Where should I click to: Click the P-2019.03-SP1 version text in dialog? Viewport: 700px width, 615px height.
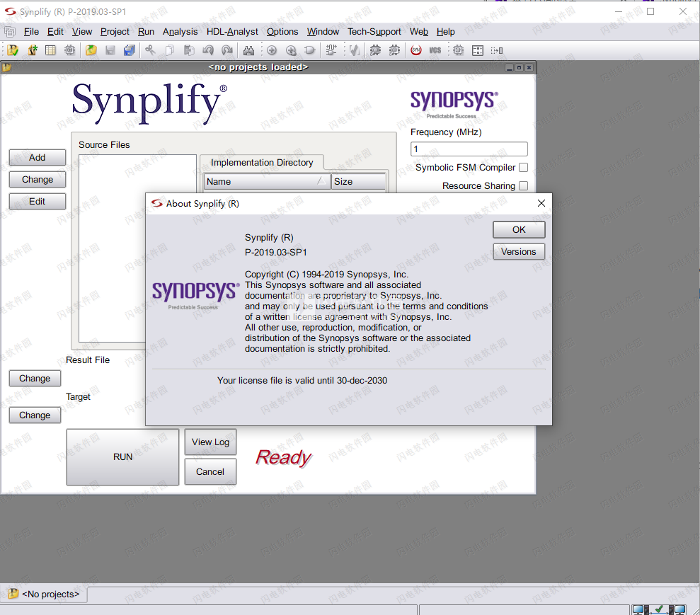276,253
